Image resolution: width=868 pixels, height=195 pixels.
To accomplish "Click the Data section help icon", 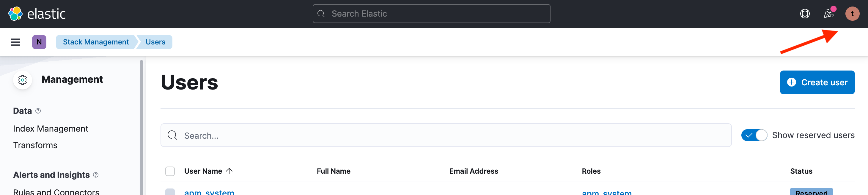I will tap(38, 111).
